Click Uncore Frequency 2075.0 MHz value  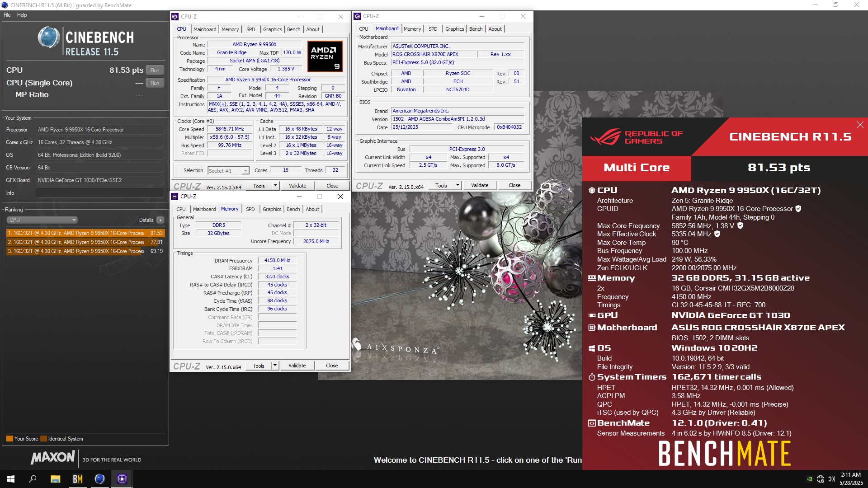(316, 241)
